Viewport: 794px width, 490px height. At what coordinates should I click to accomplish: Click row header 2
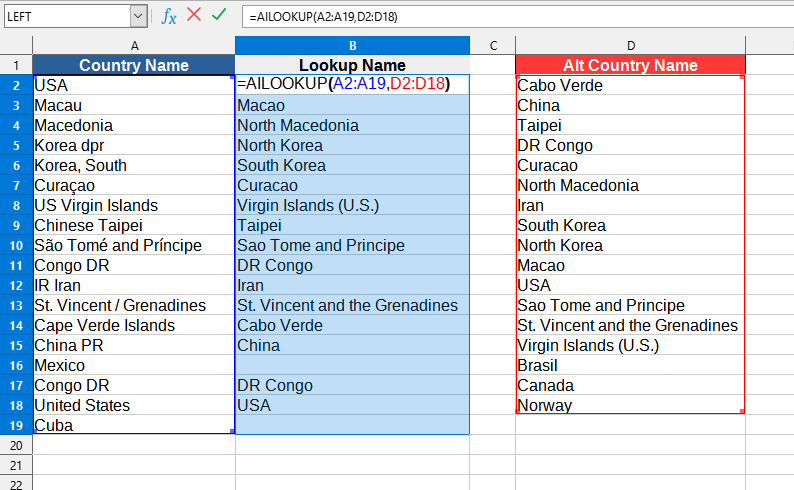pyautogui.click(x=16, y=85)
